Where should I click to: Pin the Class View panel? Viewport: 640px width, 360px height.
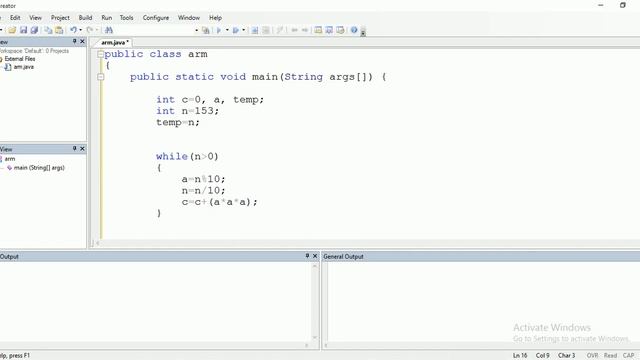coord(74,149)
